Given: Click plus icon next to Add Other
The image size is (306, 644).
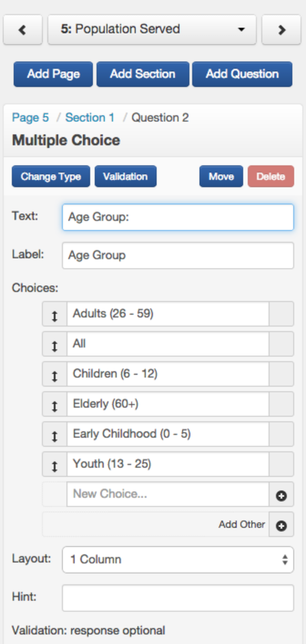Looking at the screenshot, I should tap(281, 525).
